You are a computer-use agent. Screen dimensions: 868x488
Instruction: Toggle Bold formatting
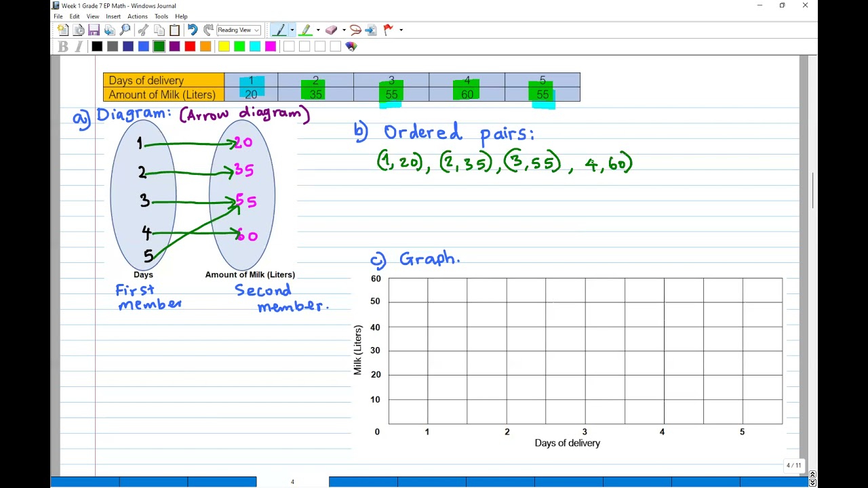[x=63, y=46]
